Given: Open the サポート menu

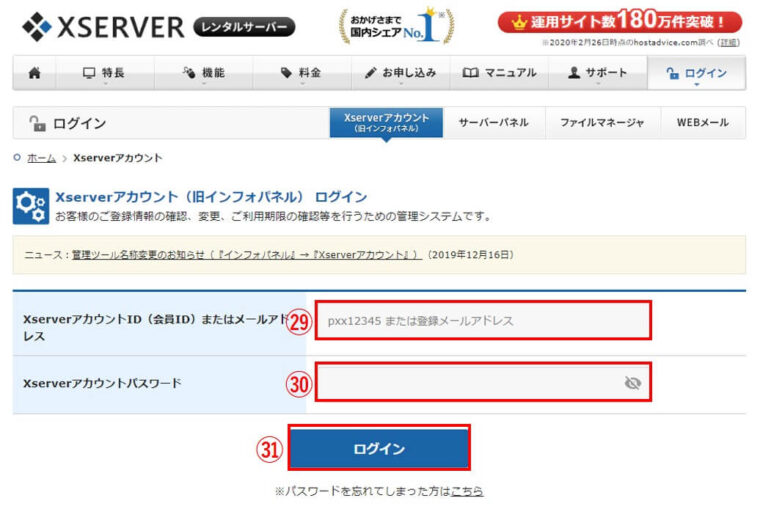Looking at the screenshot, I should [598, 73].
